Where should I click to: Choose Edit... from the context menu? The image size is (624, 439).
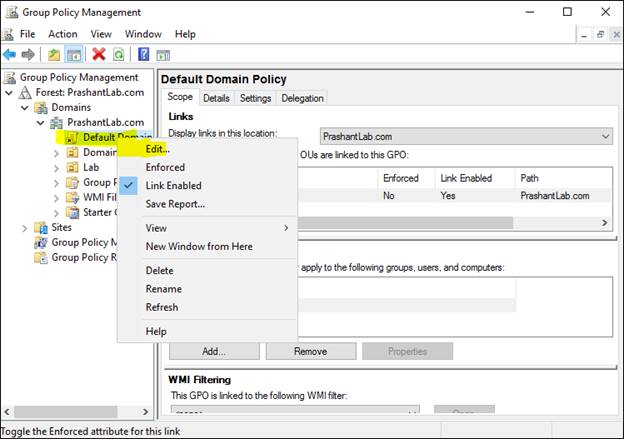coord(157,149)
